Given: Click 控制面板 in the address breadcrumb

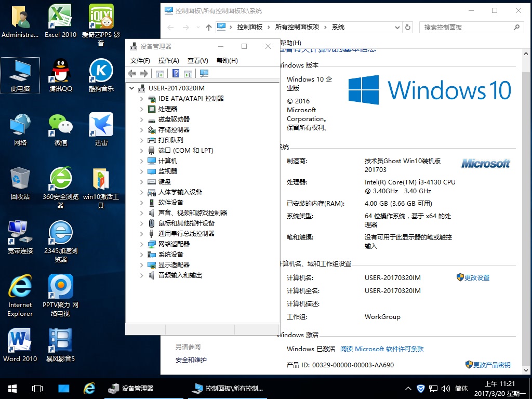Looking at the screenshot, I should tap(250, 27).
